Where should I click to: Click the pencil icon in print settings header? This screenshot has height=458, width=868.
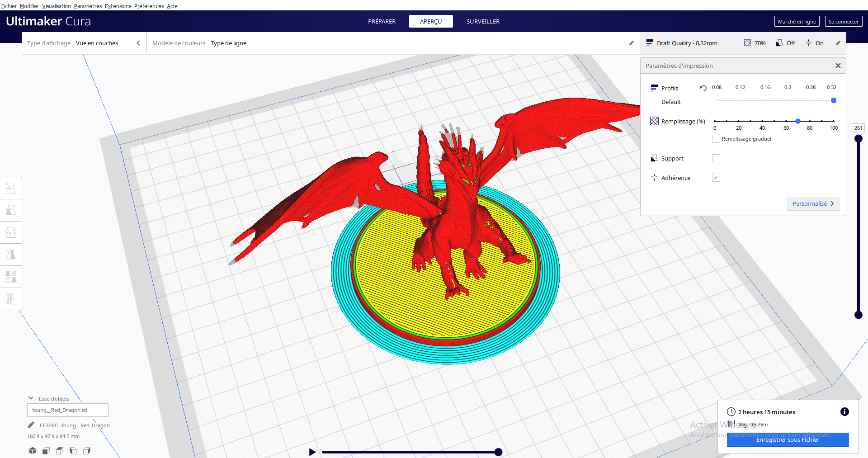[x=838, y=43]
